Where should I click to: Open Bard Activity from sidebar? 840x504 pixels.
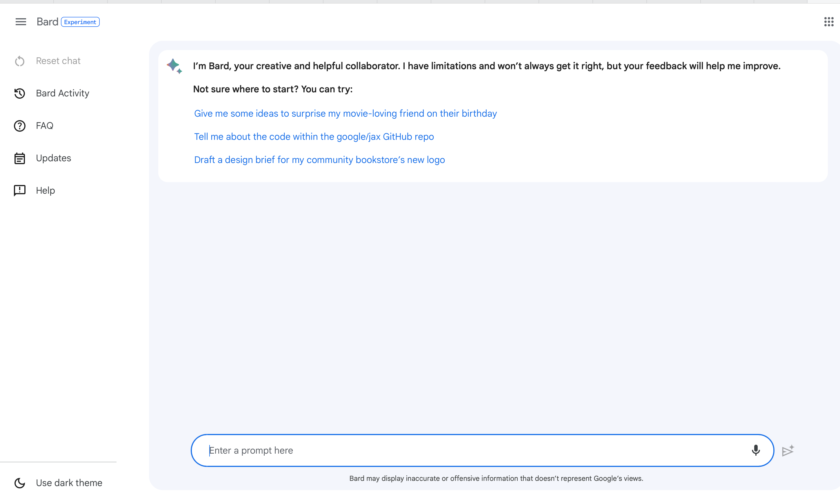pyautogui.click(x=62, y=93)
